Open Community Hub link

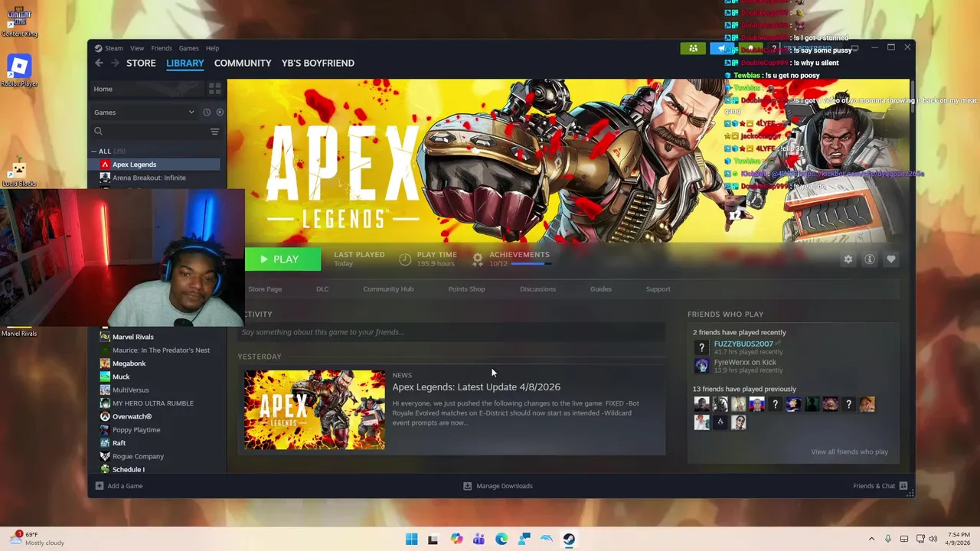pyautogui.click(x=388, y=289)
